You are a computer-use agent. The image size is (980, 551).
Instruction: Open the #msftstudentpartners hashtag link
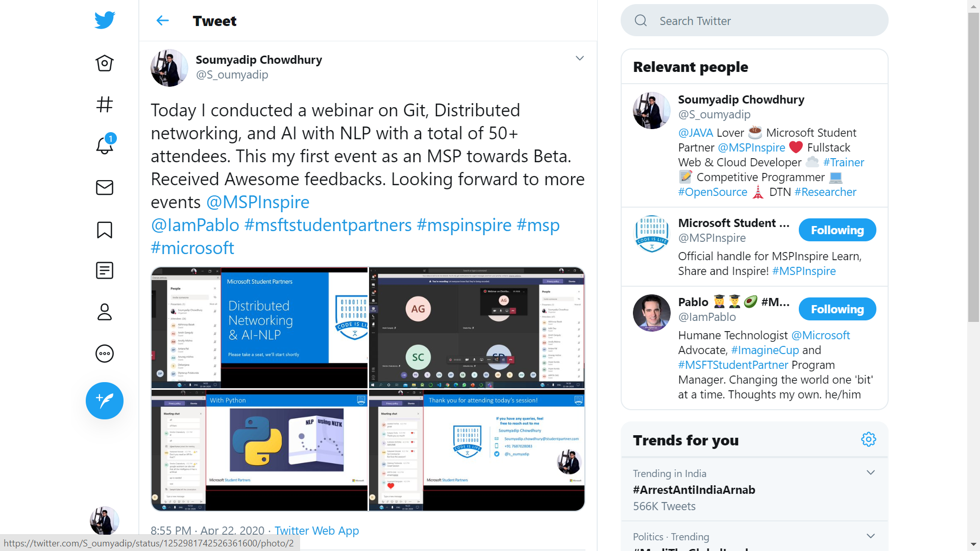click(328, 225)
